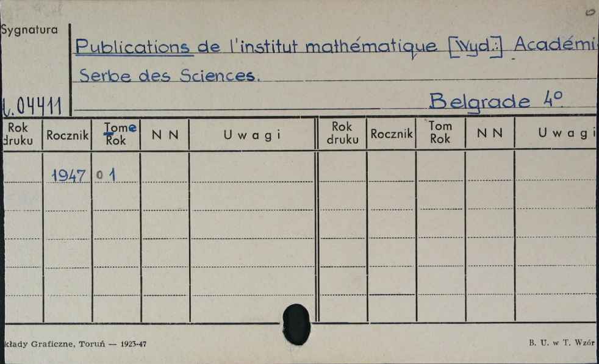Click the right Rok druku header
The width and height of the screenshot is (599, 364).
[342, 133]
